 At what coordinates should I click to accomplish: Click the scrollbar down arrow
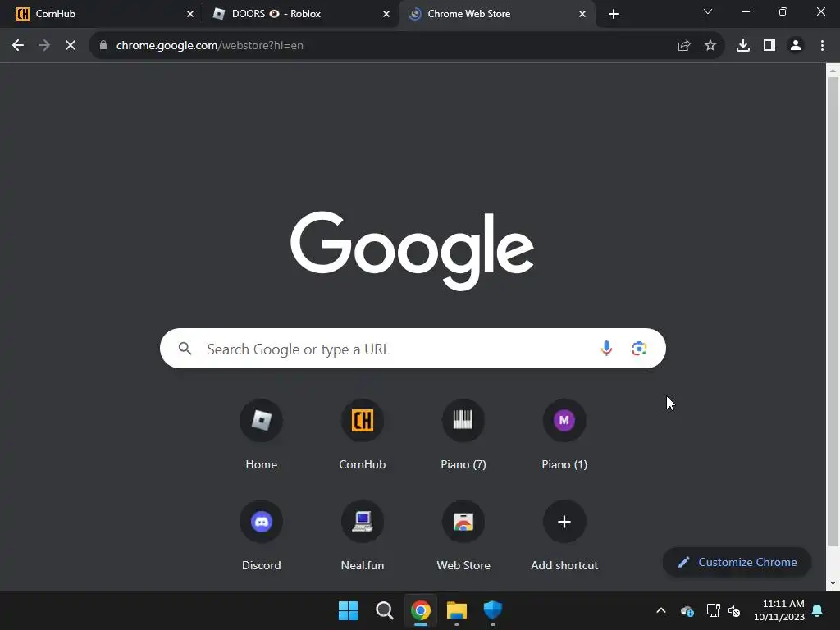(x=833, y=583)
